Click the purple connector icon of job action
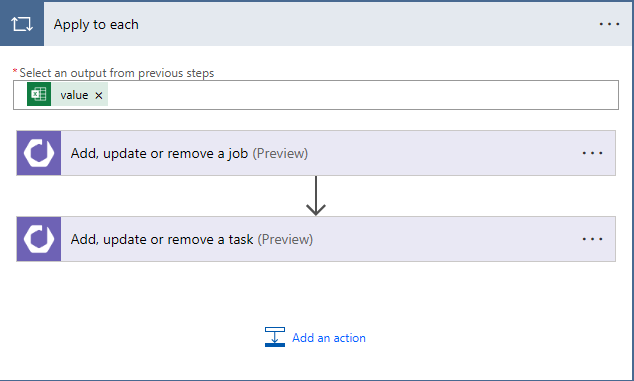The height and width of the screenshot is (381, 634). (39, 153)
